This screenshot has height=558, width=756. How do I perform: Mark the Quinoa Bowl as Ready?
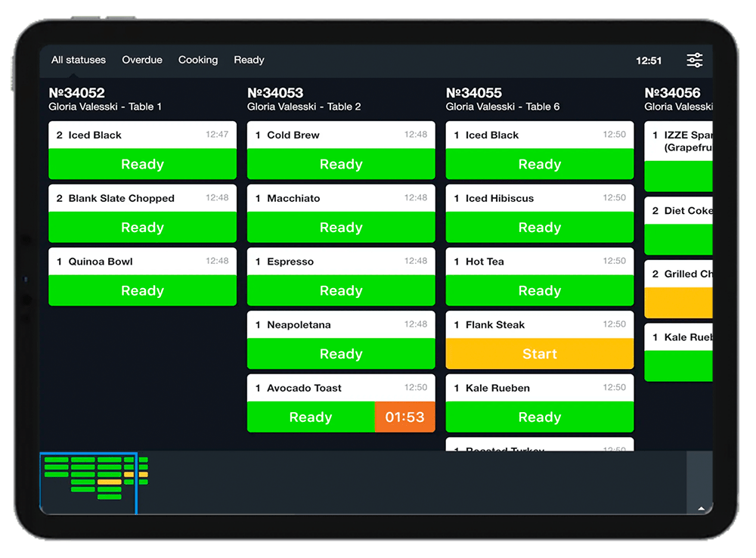[142, 290]
